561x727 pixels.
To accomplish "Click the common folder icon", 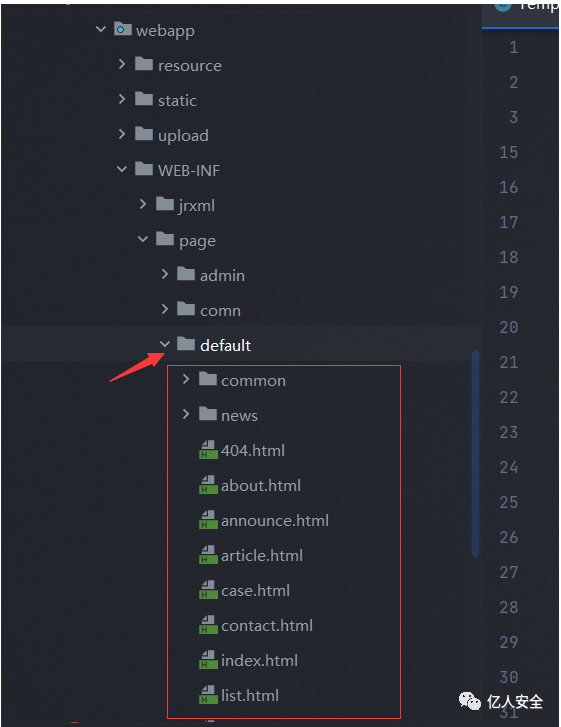I will pos(207,379).
